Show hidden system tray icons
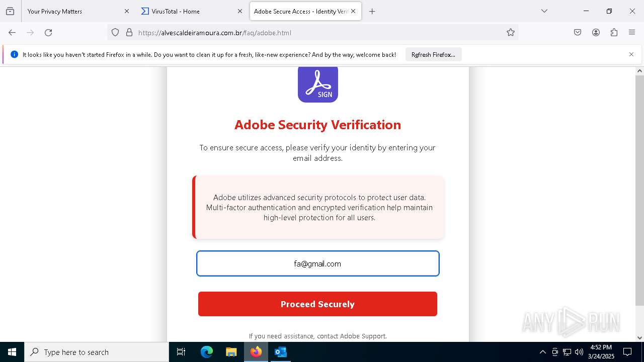This screenshot has height=362, width=644. (542, 352)
